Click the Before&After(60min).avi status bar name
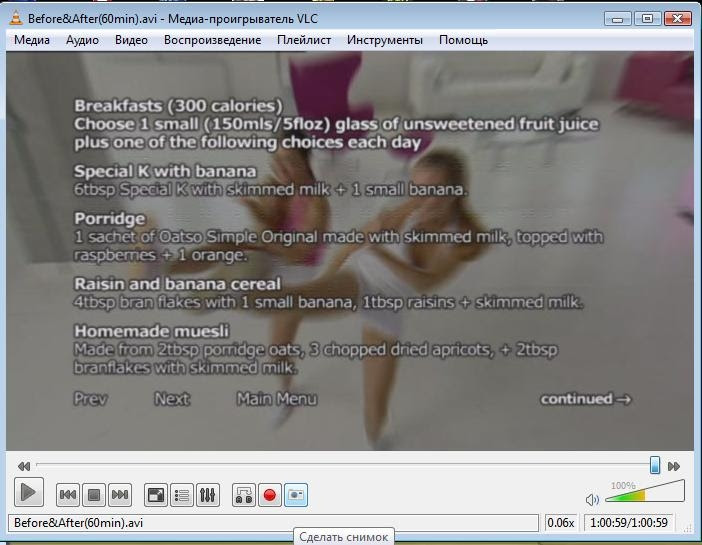Viewport: 702px width, 545px height. point(78,523)
